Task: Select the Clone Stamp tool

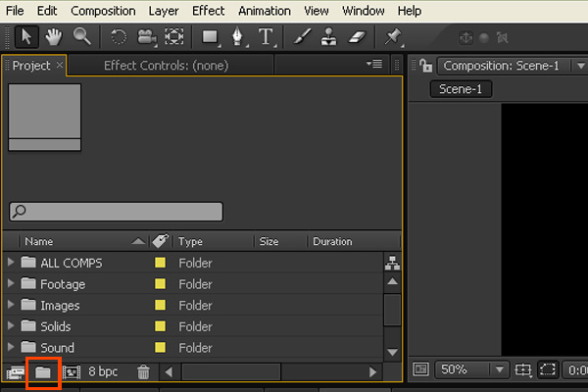Action: [x=329, y=37]
